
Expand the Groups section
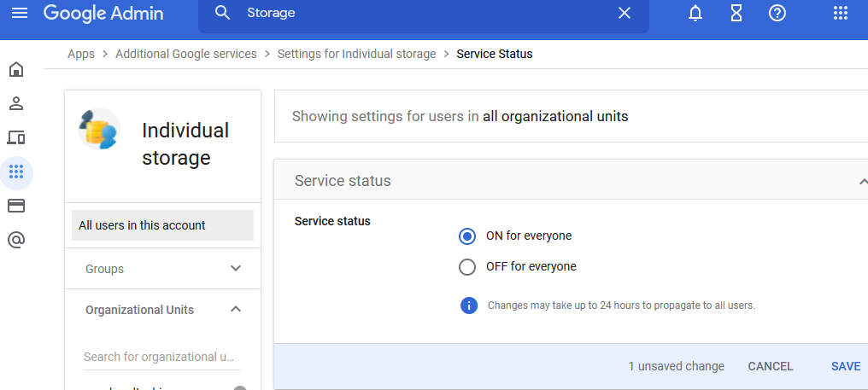click(x=162, y=269)
